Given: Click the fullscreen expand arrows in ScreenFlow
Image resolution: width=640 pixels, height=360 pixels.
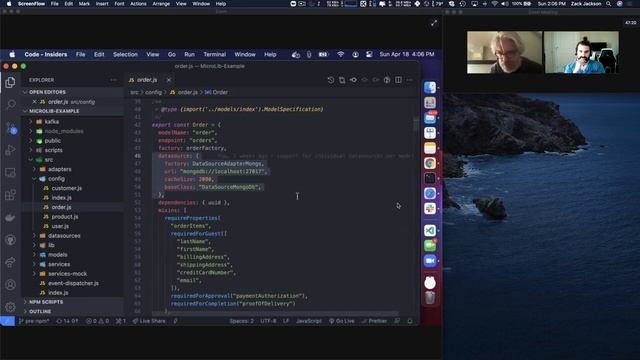Looking at the screenshot, I should click(434, 23).
